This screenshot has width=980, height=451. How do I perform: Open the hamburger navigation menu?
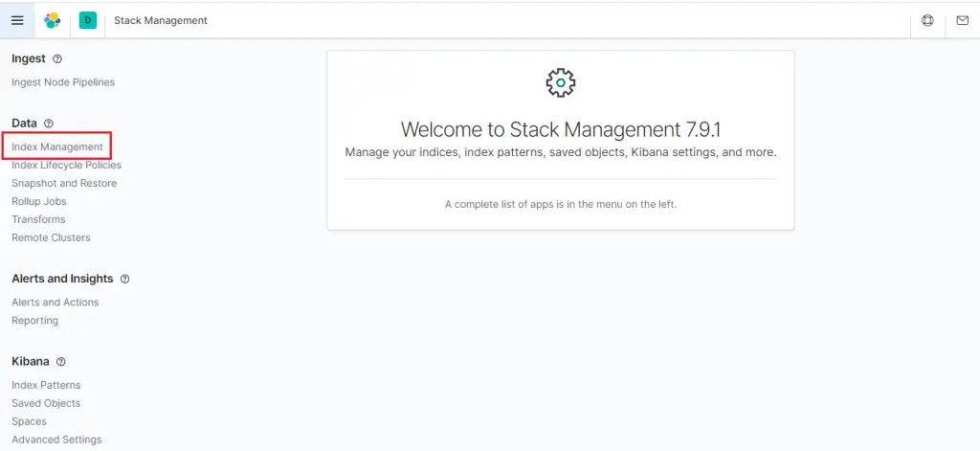click(17, 21)
